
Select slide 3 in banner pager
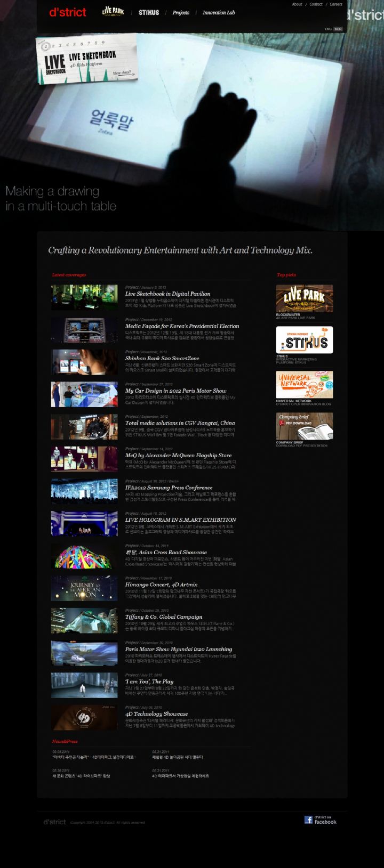61,45
